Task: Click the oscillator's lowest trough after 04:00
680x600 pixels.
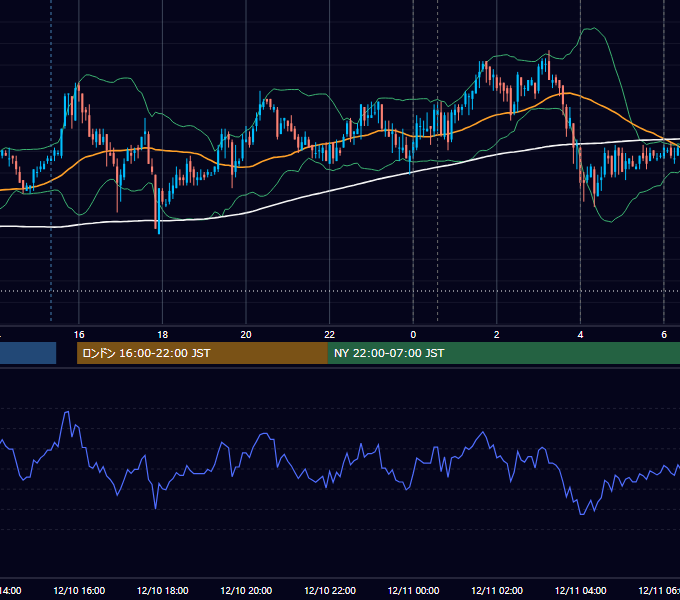Action: pos(582,514)
